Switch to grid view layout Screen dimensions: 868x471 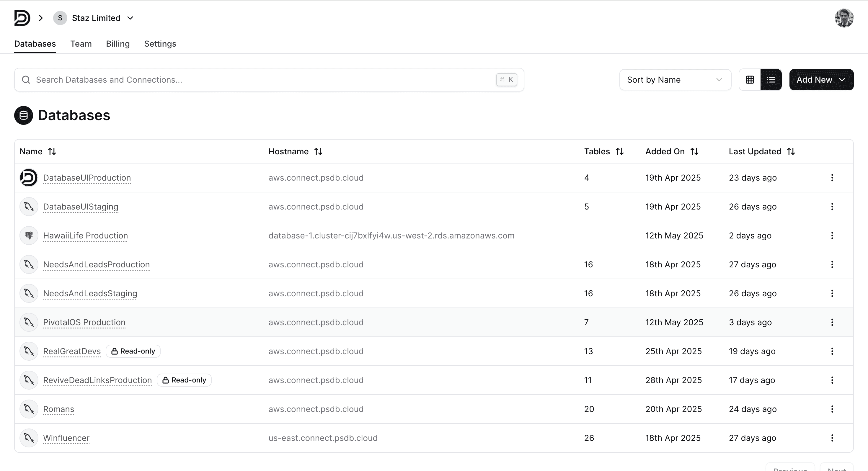pyautogui.click(x=750, y=80)
